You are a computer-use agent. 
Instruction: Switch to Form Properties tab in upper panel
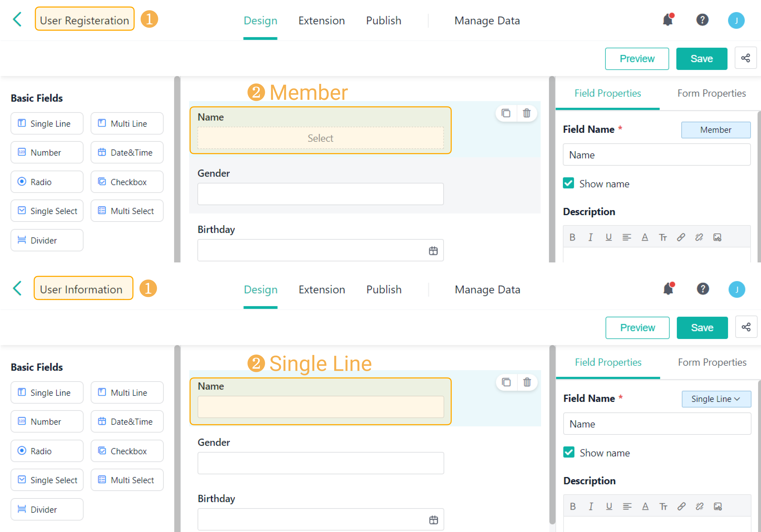click(x=711, y=93)
